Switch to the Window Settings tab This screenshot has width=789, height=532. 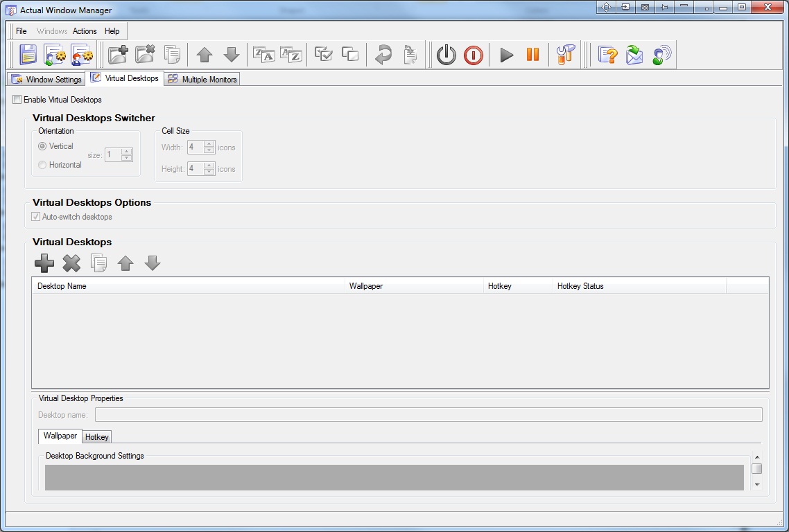[46, 80]
